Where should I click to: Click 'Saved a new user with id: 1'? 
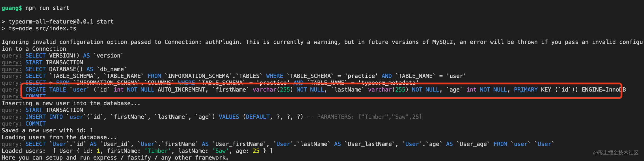pyautogui.click(x=47, y=130)
